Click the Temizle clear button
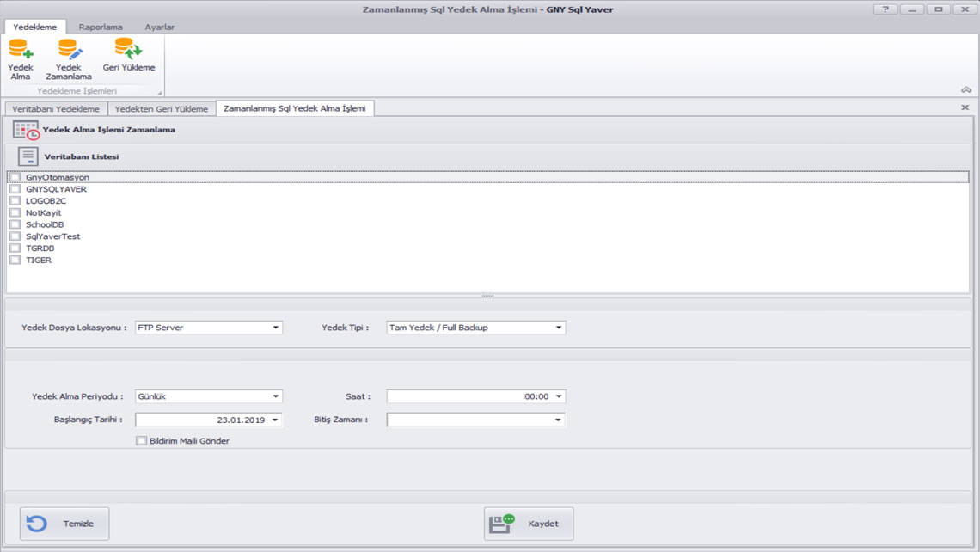Screen dimensions: 980x552 click(64, 524)
